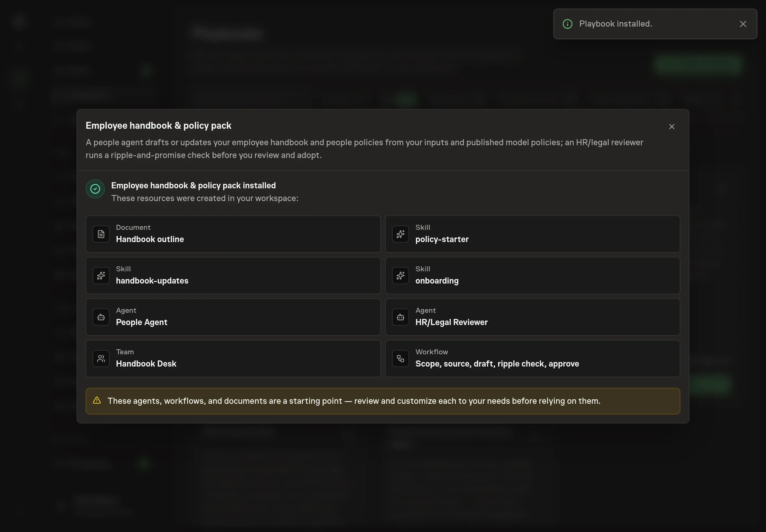This screenshot has width=766, height=532.
Task: Click the onboarding skill sparkle icon
Action: click(400, 276)
